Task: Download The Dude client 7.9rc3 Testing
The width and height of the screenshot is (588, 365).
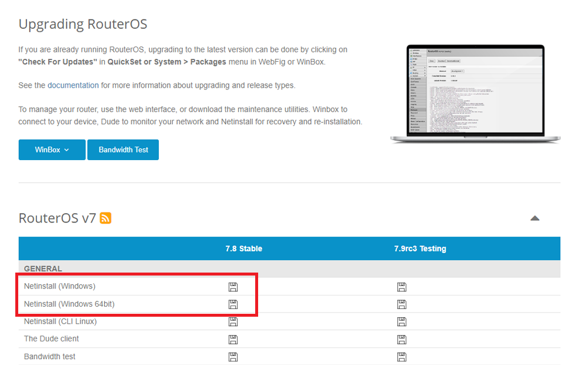Action: click(x=402, y=339)
